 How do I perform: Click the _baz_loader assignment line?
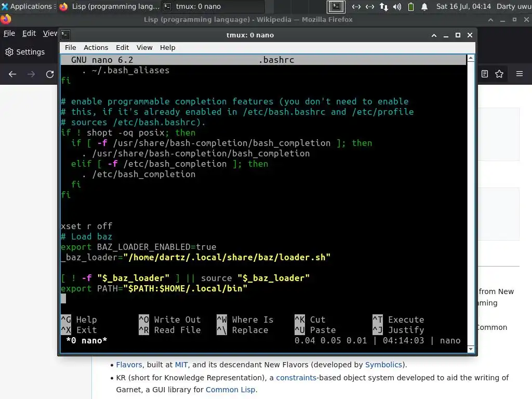(196, 257)
